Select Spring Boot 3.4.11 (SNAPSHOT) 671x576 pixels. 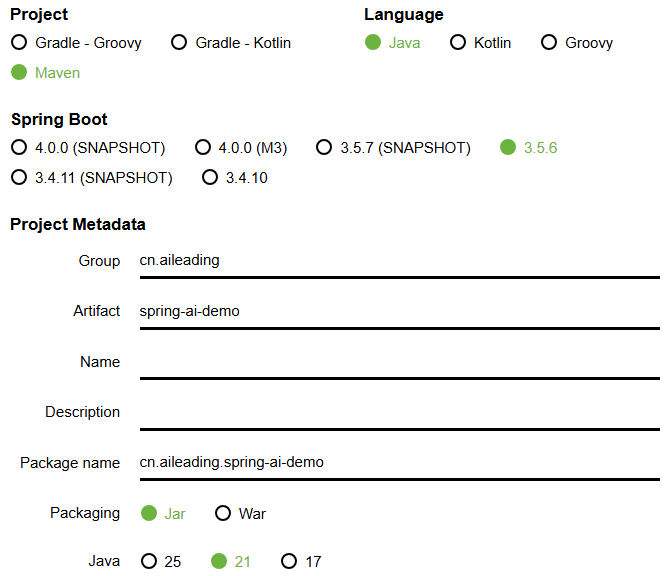19,178
